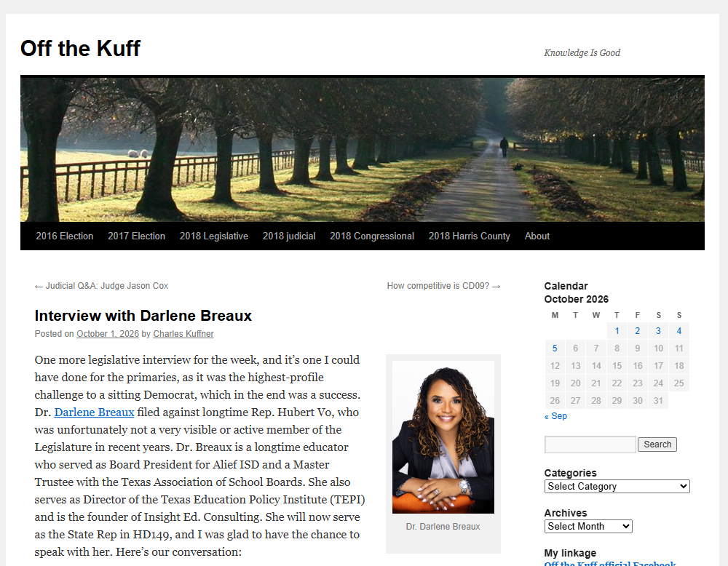
Task: Click the Archives sidebar heading
Action: click(566, 513)
